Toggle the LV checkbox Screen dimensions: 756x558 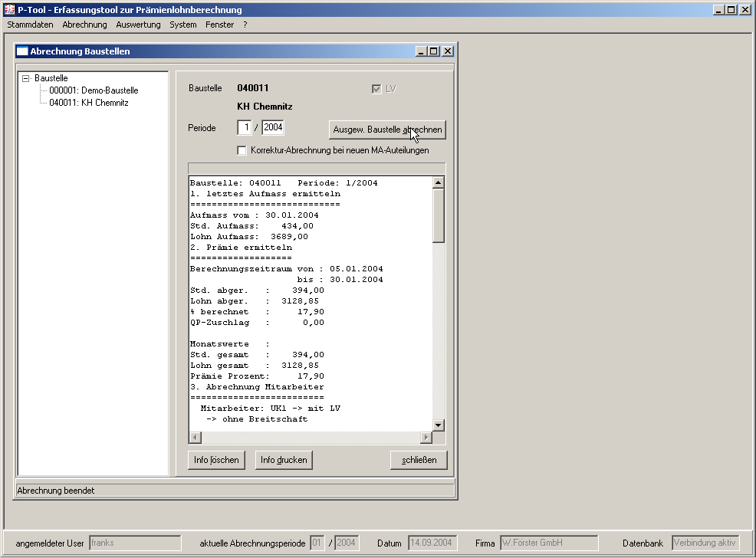coord(376,89)
